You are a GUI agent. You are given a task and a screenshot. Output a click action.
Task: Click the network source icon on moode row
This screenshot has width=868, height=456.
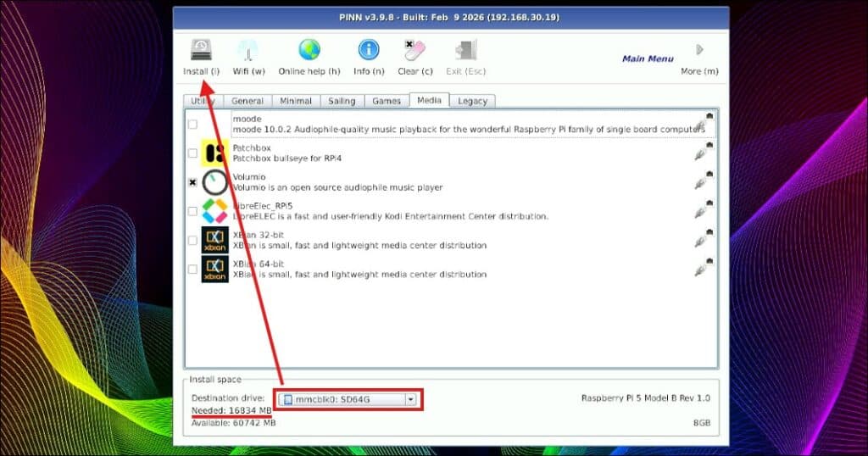coord(704,122)
